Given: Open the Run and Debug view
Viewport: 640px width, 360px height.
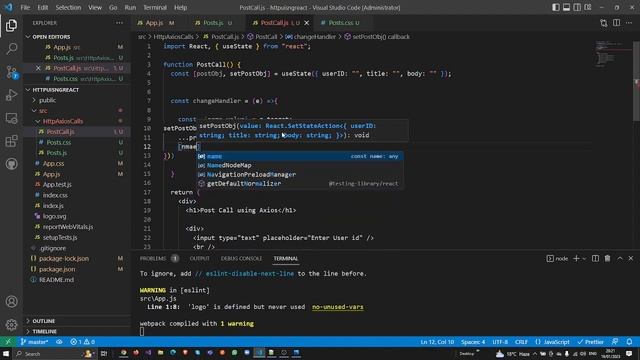Looking at the screenshot, I should click(11, 95).
